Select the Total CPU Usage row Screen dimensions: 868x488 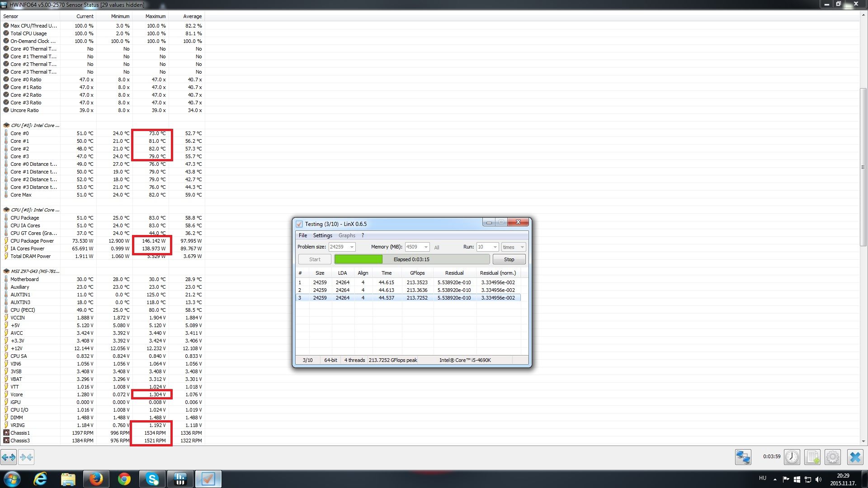tap(103, 33)
